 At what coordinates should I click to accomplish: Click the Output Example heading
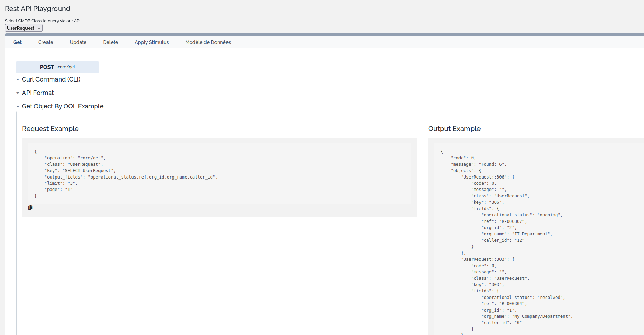coord(454,129)
